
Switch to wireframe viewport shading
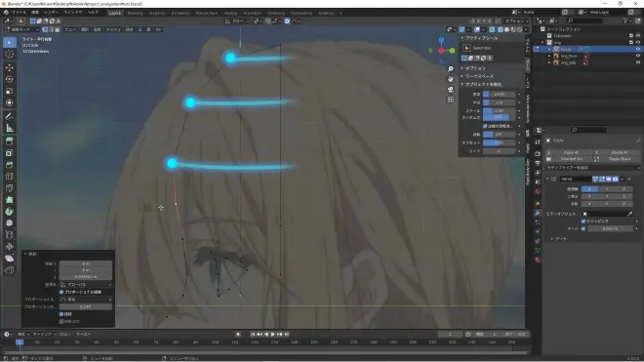(501, 29)
